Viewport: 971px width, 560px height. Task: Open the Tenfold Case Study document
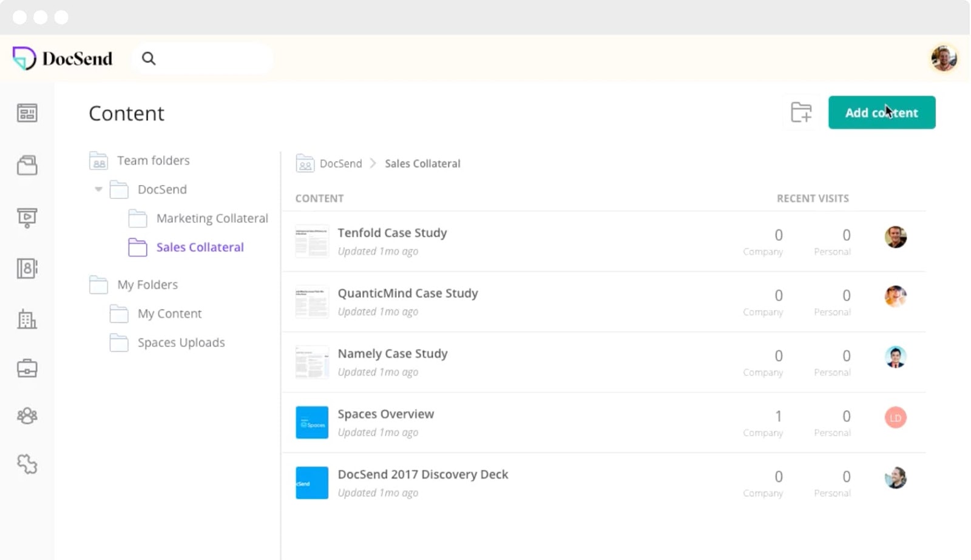[x=392, y=232]
